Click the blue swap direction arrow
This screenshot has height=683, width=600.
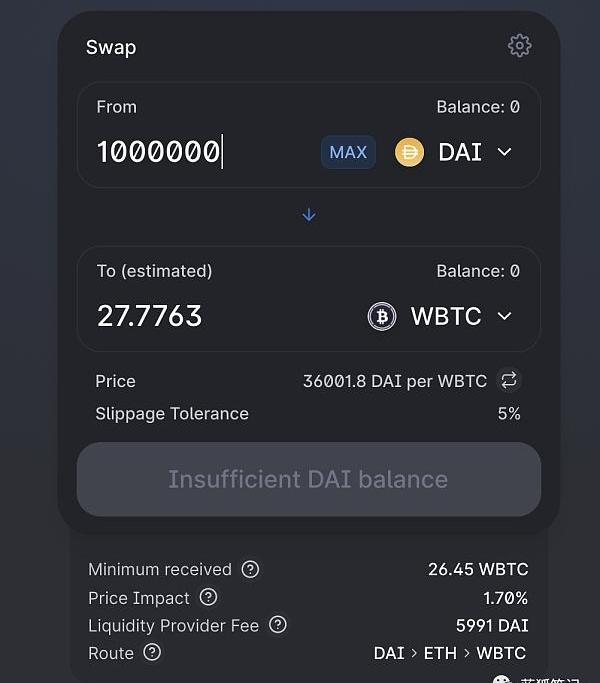point(309,215)
